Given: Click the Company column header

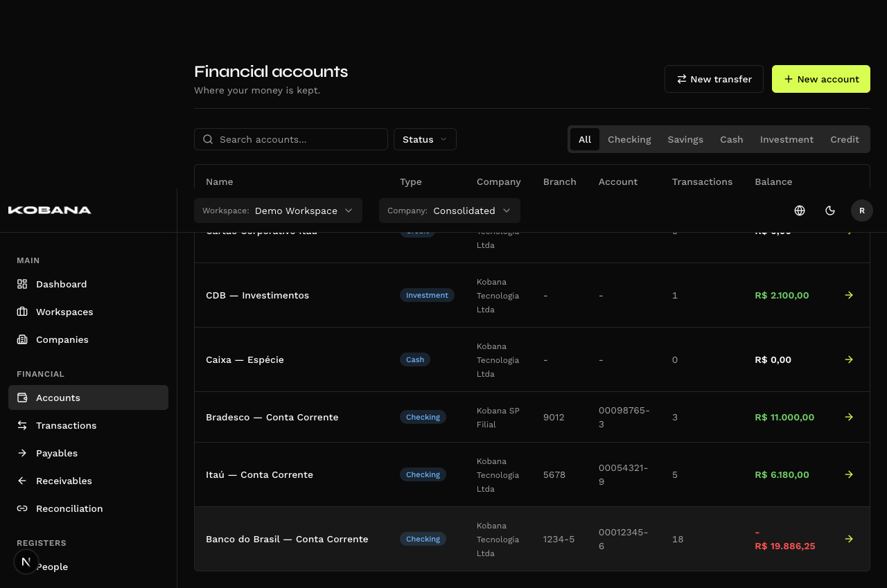Looking at the screenshot, I should pos(499,181).
